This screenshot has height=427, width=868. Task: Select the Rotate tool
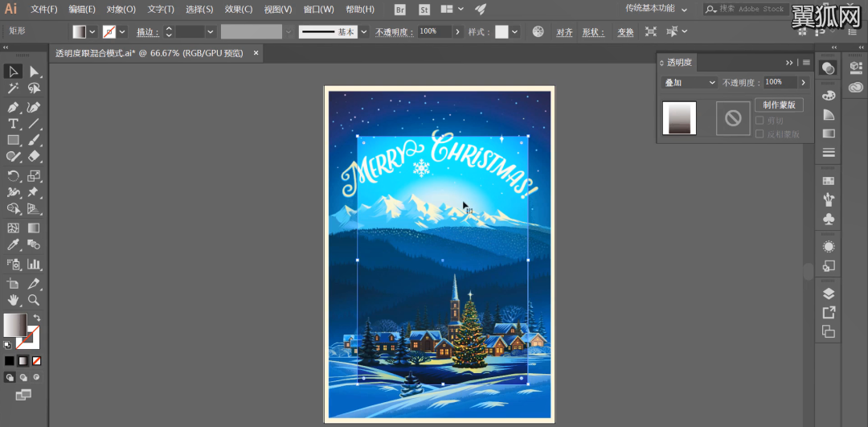click(x=14, y=176)
